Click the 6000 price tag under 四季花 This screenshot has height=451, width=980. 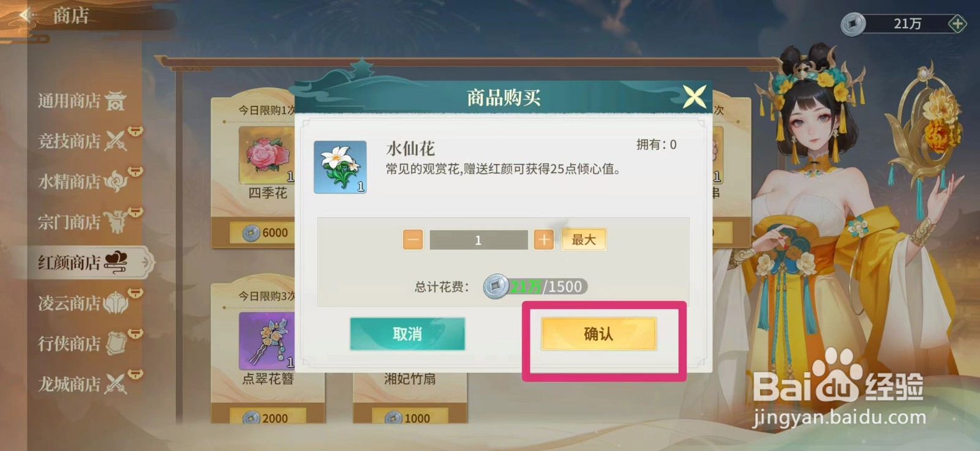[267, 233]
